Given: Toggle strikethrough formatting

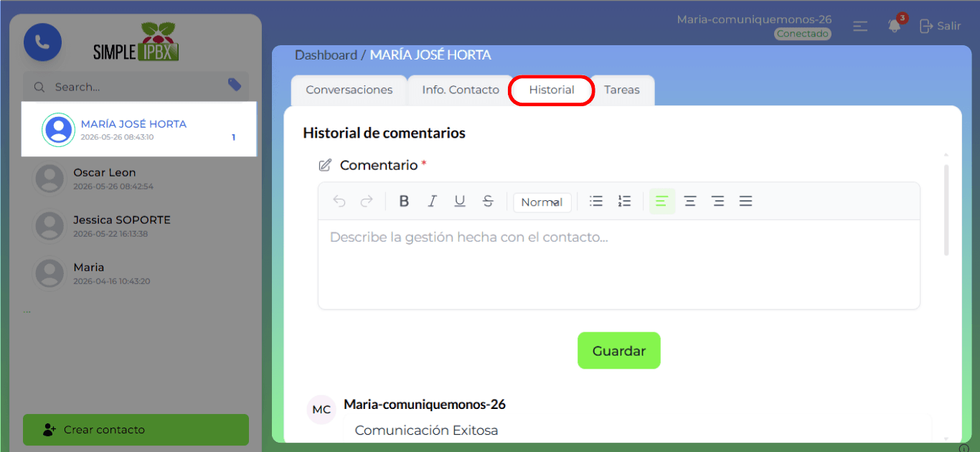Looking at the screenshot, I should coord(488,202).
